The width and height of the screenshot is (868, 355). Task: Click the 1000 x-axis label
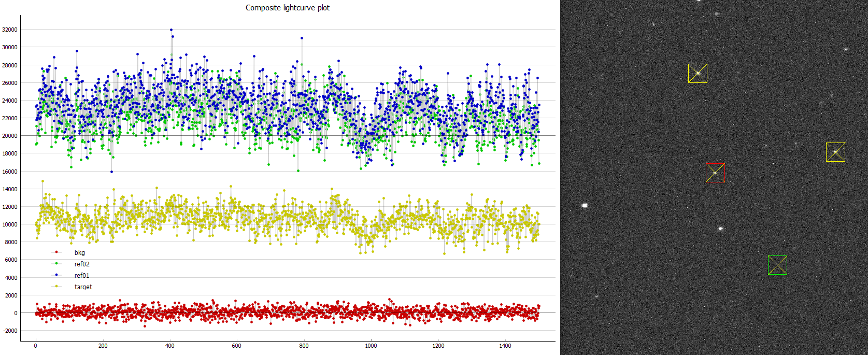tap(371, 346)
